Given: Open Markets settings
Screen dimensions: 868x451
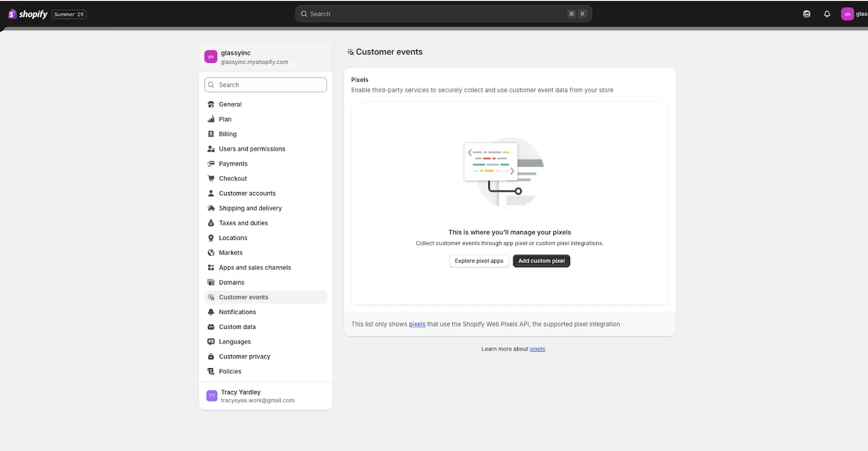Looking at the screenshot, I should click(x=266, y=253).
